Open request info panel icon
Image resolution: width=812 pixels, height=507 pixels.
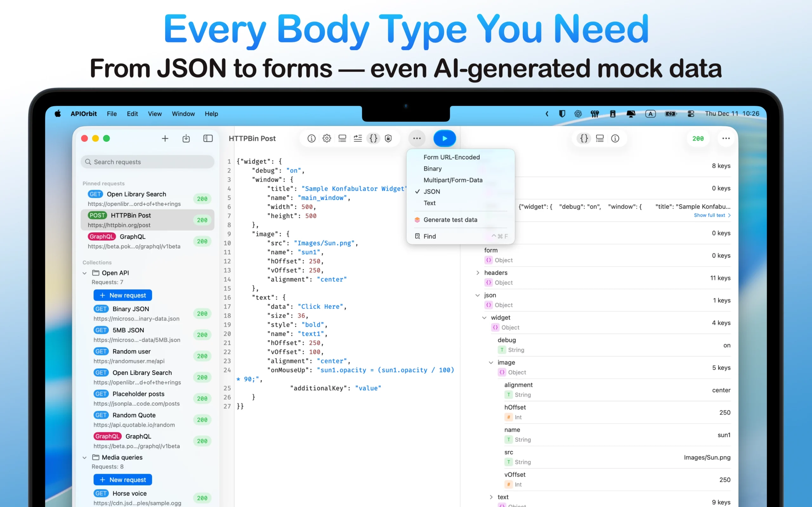coord(311,138)
